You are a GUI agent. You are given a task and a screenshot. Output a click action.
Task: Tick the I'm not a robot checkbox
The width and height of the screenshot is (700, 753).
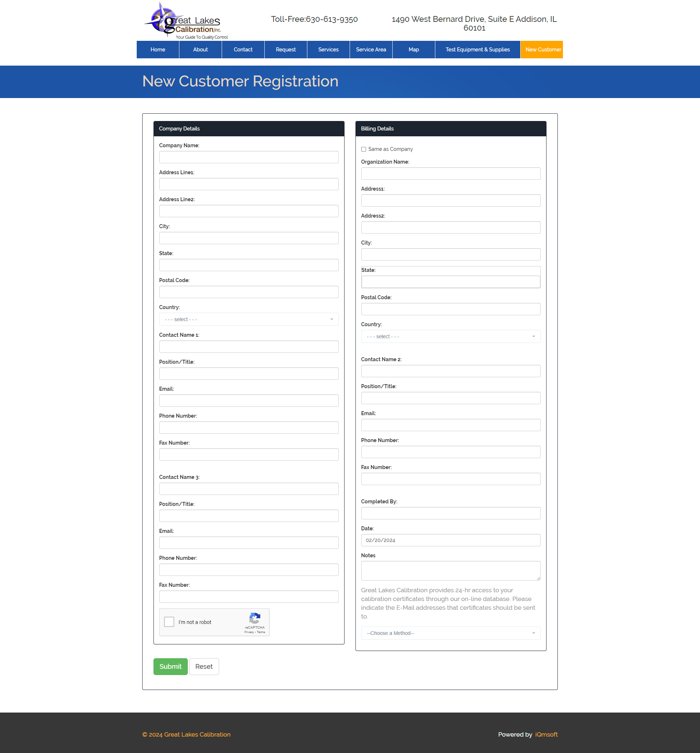coord(169,622)
